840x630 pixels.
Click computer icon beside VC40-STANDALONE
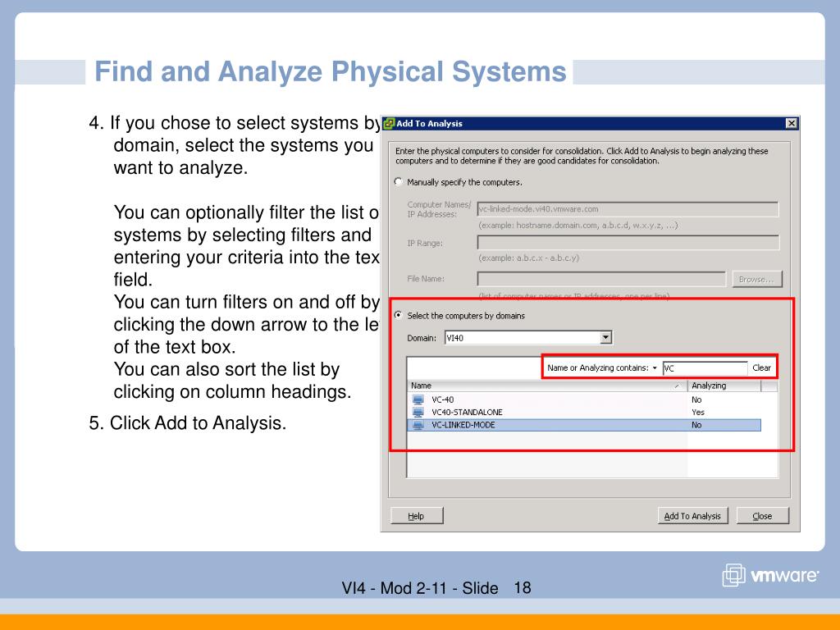(x=418, y=412)
